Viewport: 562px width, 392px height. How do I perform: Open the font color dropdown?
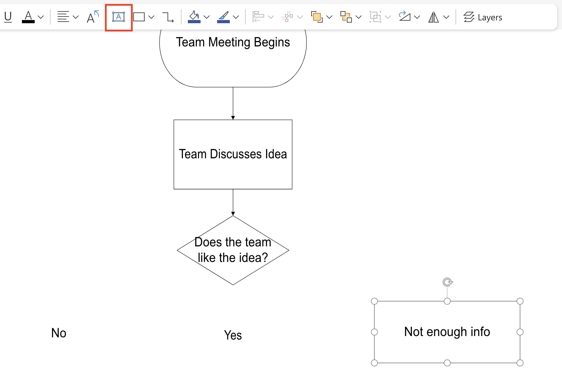41,17
